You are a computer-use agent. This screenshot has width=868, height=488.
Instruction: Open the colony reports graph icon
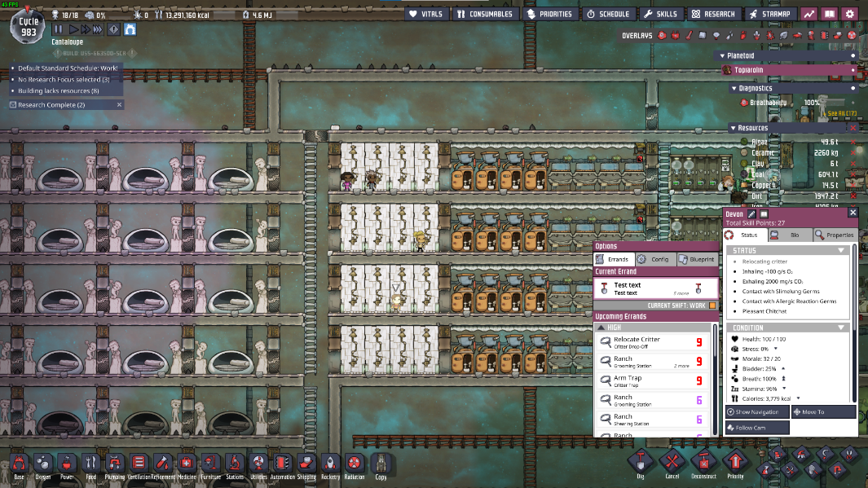click(x=809, y=14)
